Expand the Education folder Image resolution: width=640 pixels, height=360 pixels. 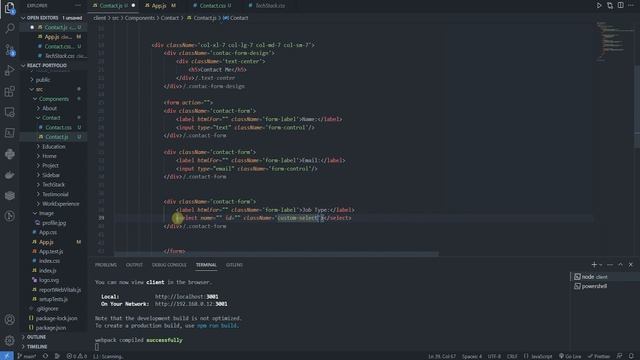(53, 147)
